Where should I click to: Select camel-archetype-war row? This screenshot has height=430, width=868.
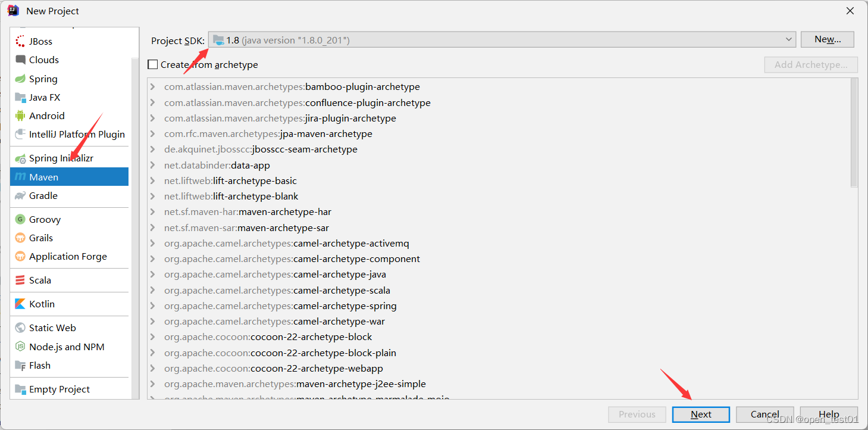click(499, 322)
